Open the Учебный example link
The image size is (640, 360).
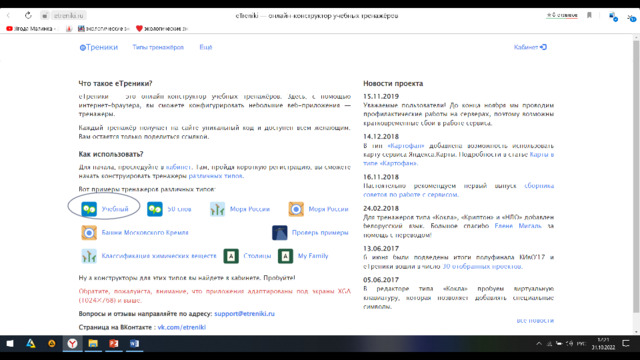[x=115, y=209]
